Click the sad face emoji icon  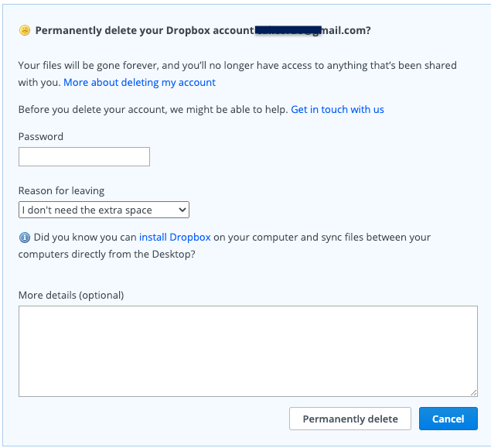point(25,30)
